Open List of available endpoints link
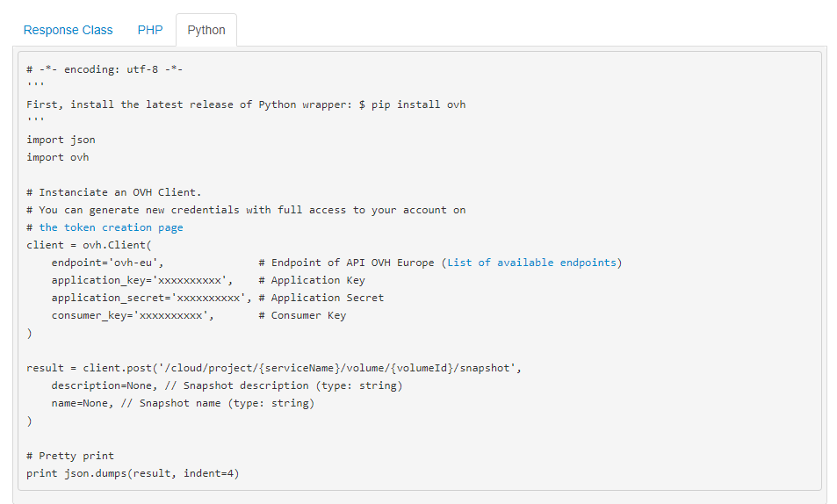This screenshot has height=504, width=837. pos(532,263)
